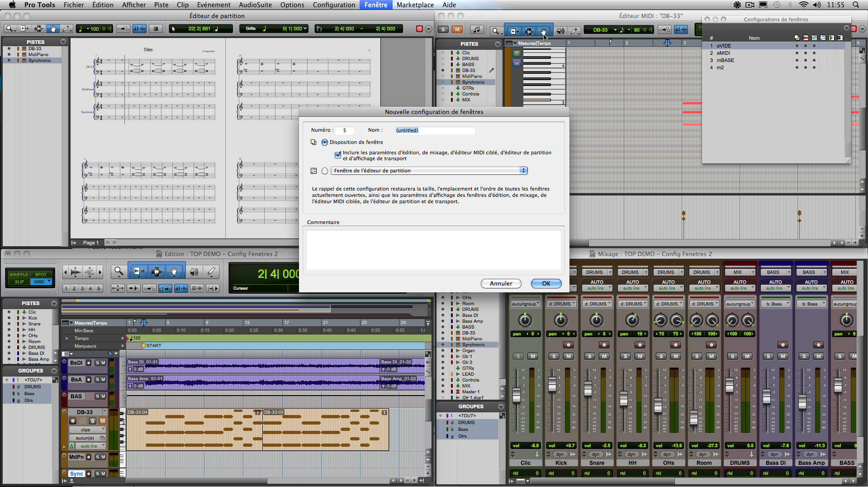Toggle Insertion Follows Playback in Edition window
This screenshot has width=868, height=487.
tap(213, 288)
